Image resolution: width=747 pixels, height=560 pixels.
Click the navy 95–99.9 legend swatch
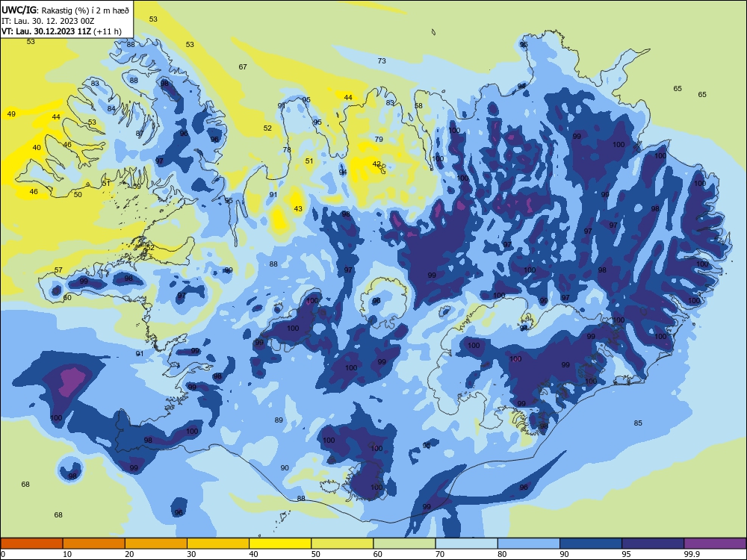tap(653, 544)
